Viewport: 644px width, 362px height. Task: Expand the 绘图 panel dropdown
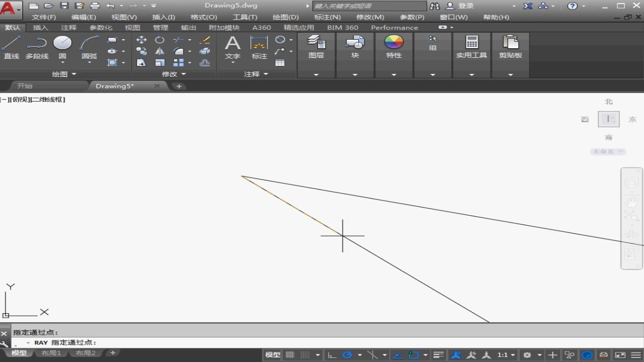[x=64, y=74]
